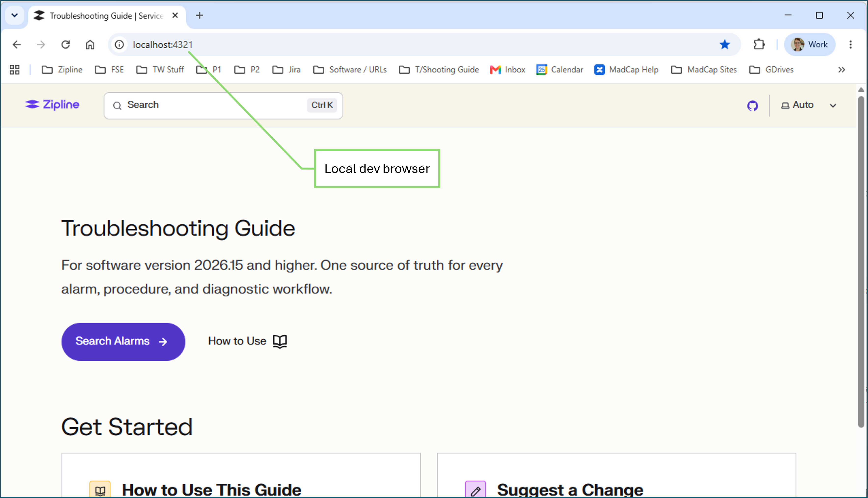Select the Troubleshooting Guide tab

[107, 16]
